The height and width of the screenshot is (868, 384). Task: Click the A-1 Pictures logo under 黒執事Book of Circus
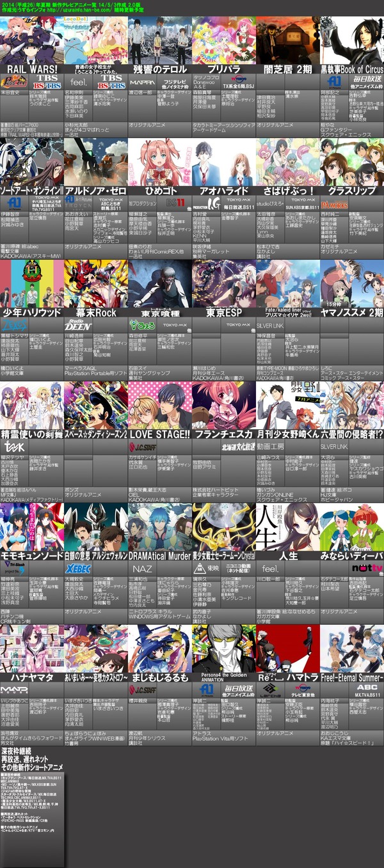334,82
